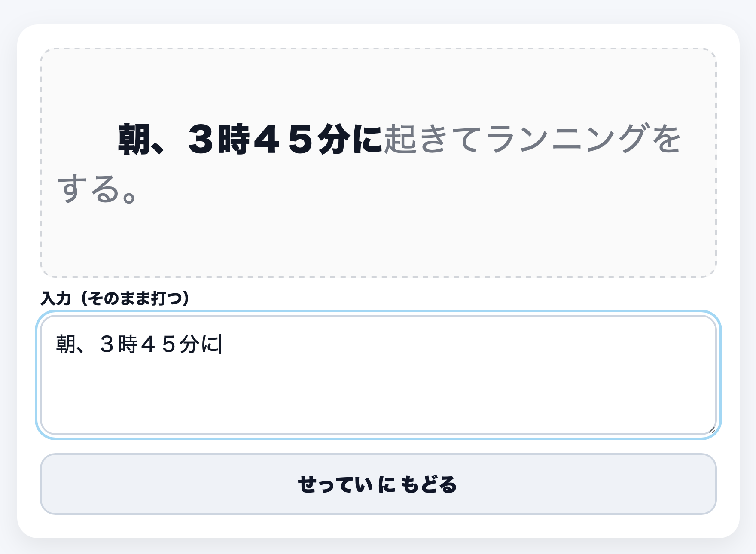Grab the text area resize handle

pyautogui.click(x=712, y=430)
